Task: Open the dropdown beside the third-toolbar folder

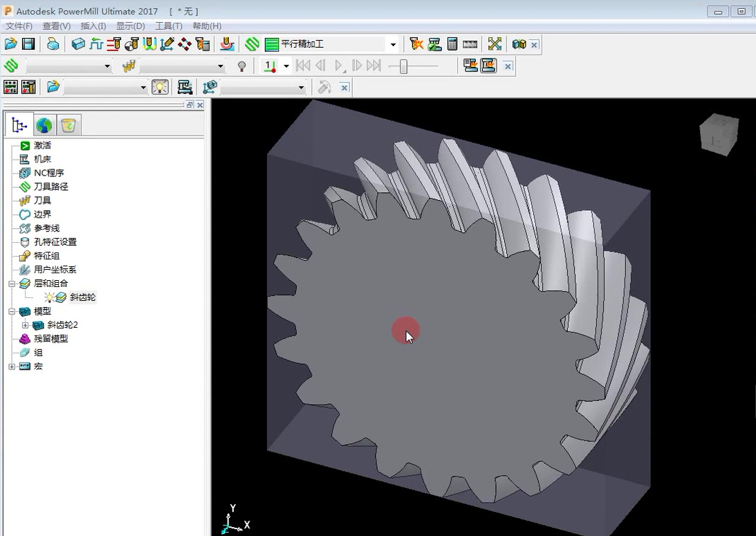Action: tap(143, 87)
